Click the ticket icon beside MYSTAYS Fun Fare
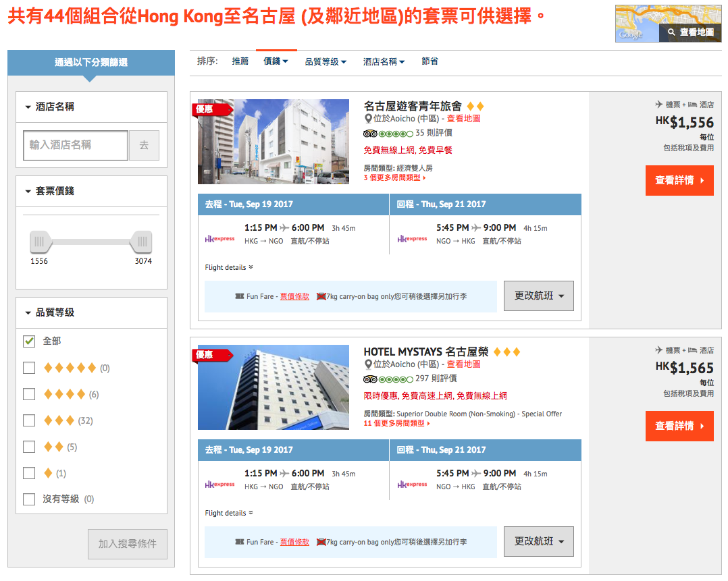728x581 pixels. pos(240,542)
